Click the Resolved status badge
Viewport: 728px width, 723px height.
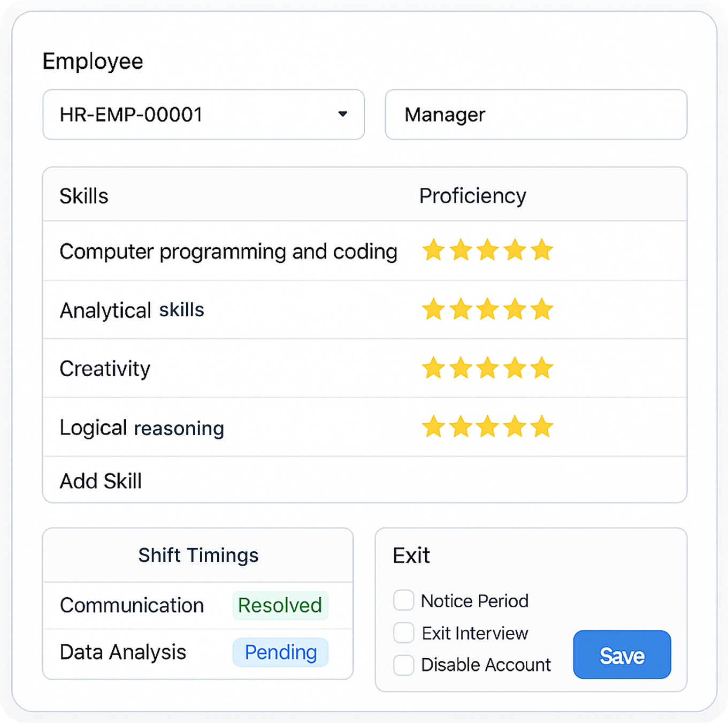click(x=280, y=605)
